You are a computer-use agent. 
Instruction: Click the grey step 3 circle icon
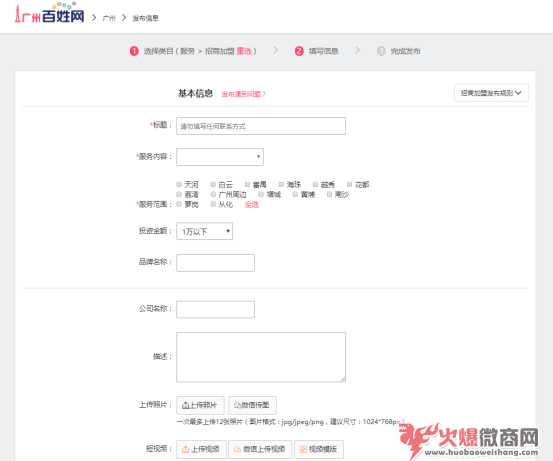click(381, 51)
